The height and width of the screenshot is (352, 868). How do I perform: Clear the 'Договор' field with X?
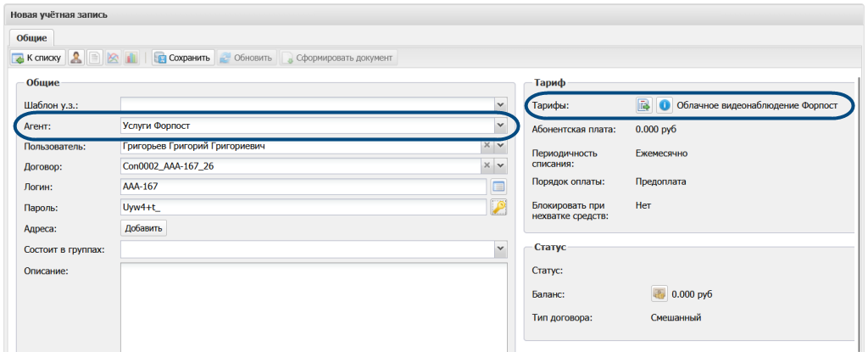pos(487,165)
